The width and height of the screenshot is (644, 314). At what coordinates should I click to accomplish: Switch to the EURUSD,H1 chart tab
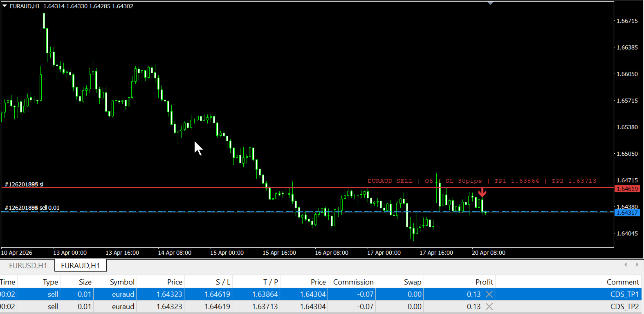pos(28,266)
